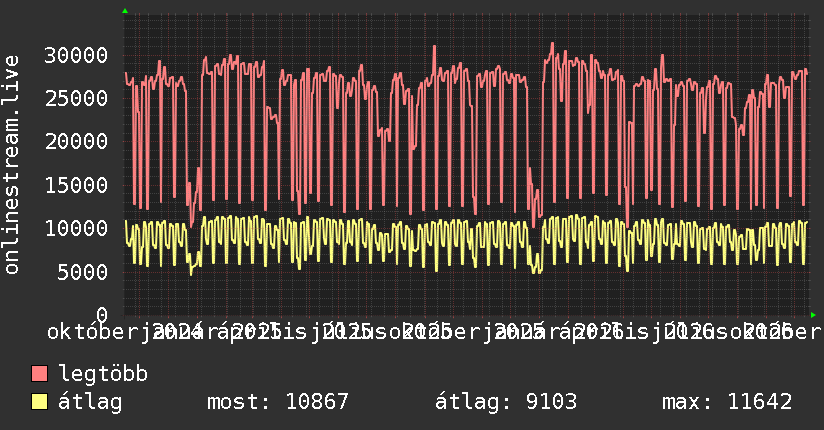
Task: Click the pink legtöbb legend swatch
Action: pyautogui.click(x=39, y=374)
